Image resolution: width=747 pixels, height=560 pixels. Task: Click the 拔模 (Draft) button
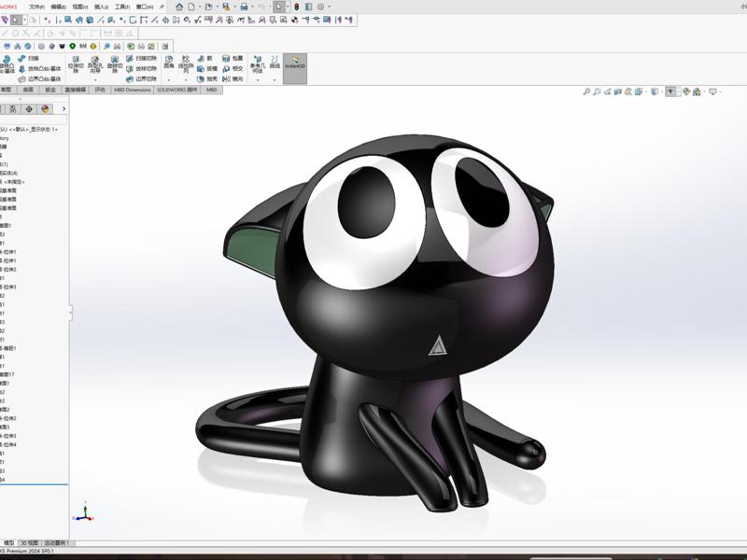click(207, 68)
